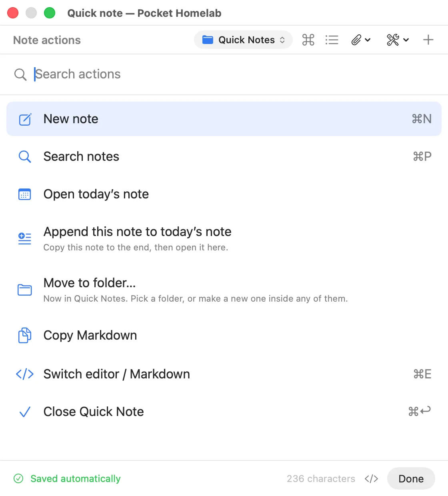Choose the Copy Markdown action
Image resolution: width=448 pixels, height=496 pixels.
[x=224, y=335]
